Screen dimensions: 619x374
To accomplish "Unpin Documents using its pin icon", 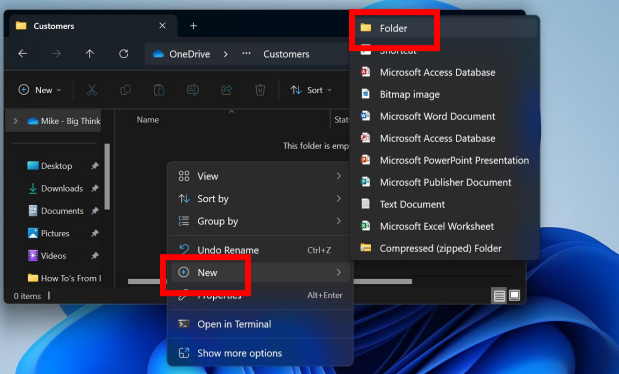I will (x=95, y=211).
